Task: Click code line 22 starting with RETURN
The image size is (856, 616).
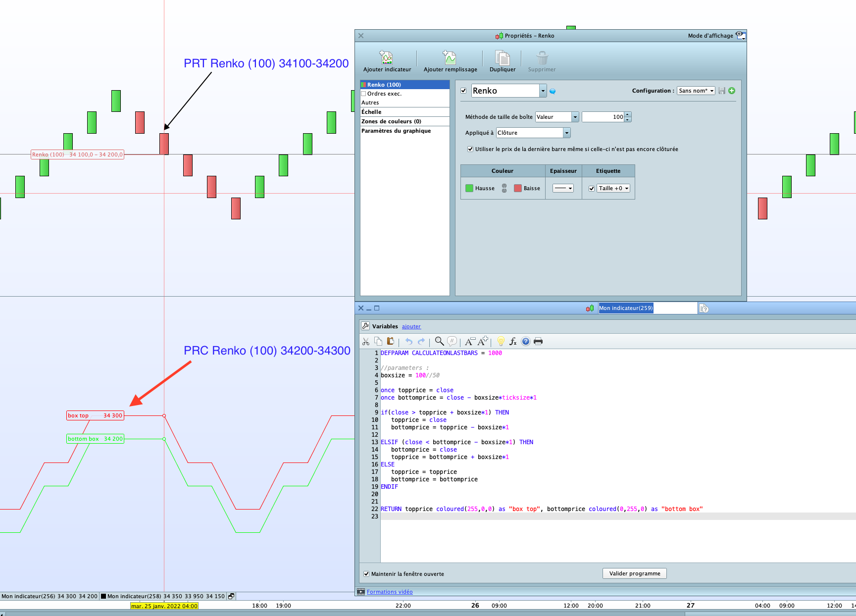Action: point(542,509)
